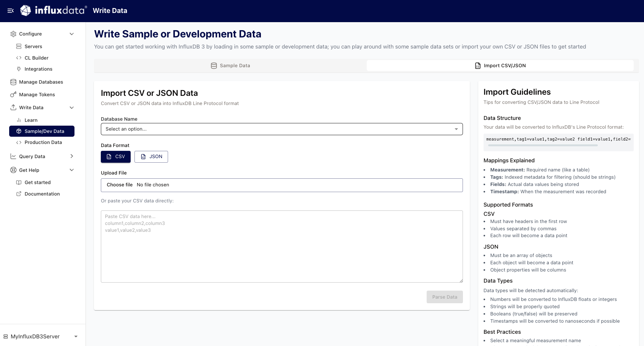Screen dimensions: 644x346
Task: Click the 'Data Types' heading
Action: [498, 281]
